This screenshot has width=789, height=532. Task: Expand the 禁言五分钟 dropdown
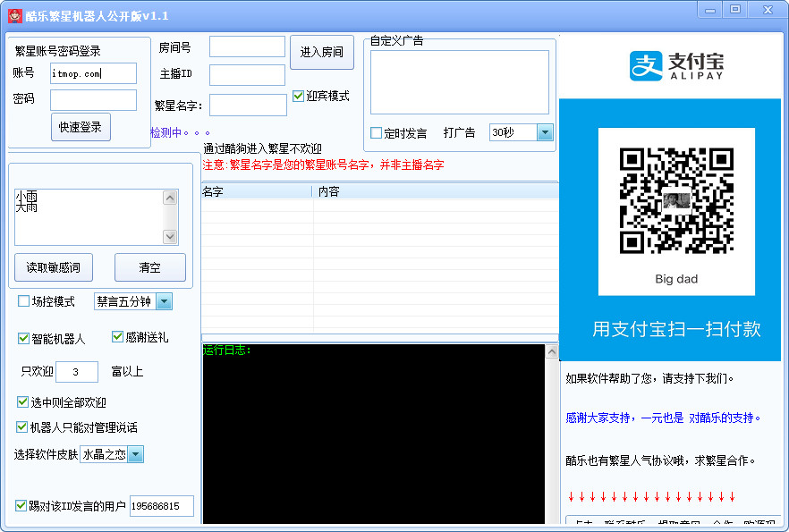(x=164, y=301)
